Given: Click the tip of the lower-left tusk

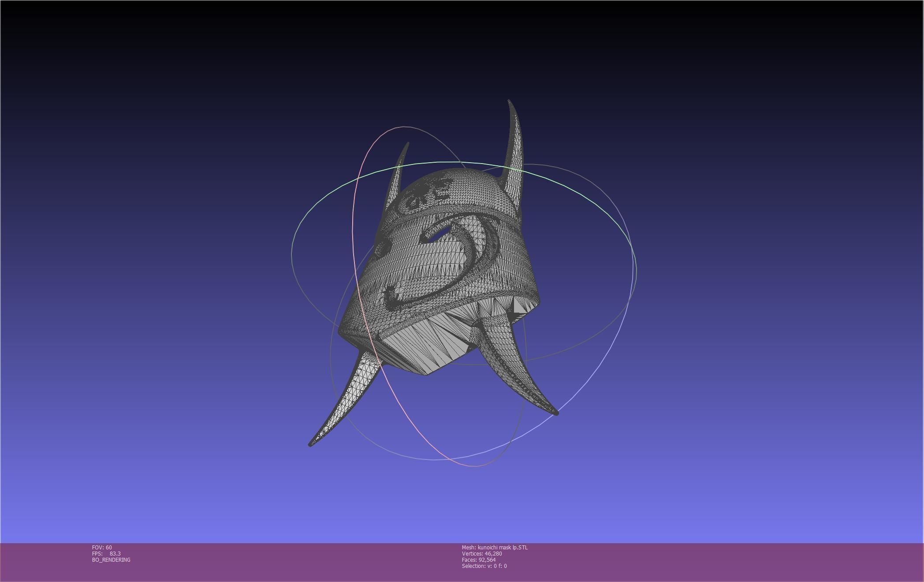Looking at the screenshot, I should (x=310, y=444).
